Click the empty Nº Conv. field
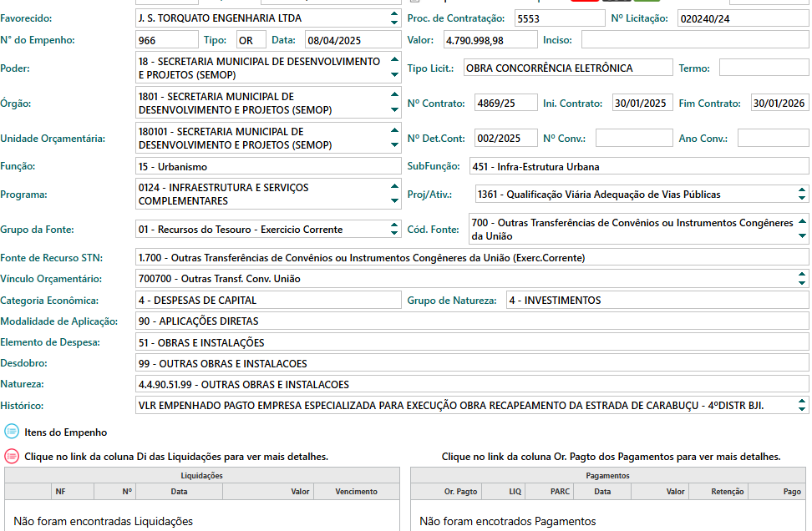 coord(634,138)
